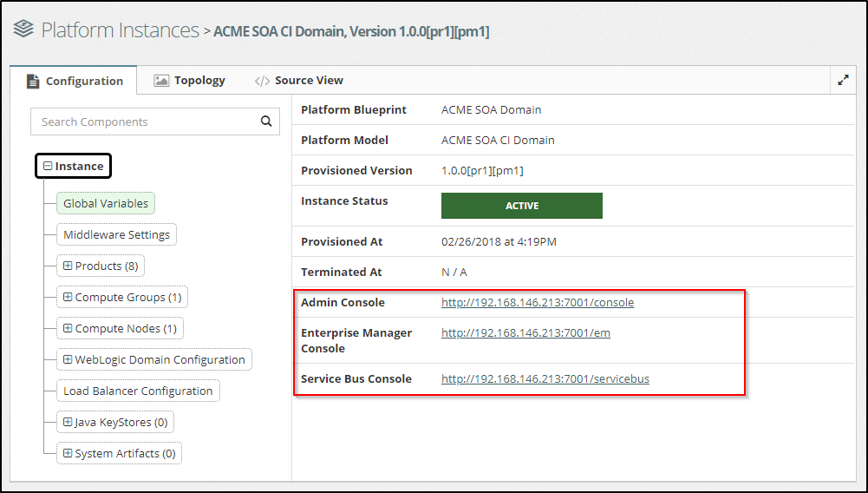Click the search magnifier icon
Viewport: 868px width, 493px height.
[x=266, y=122]
